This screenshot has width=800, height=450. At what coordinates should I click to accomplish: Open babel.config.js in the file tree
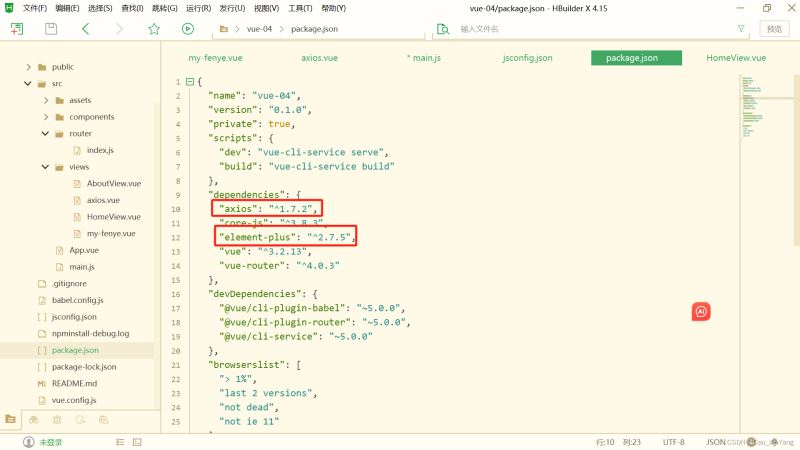coord(78,300)
